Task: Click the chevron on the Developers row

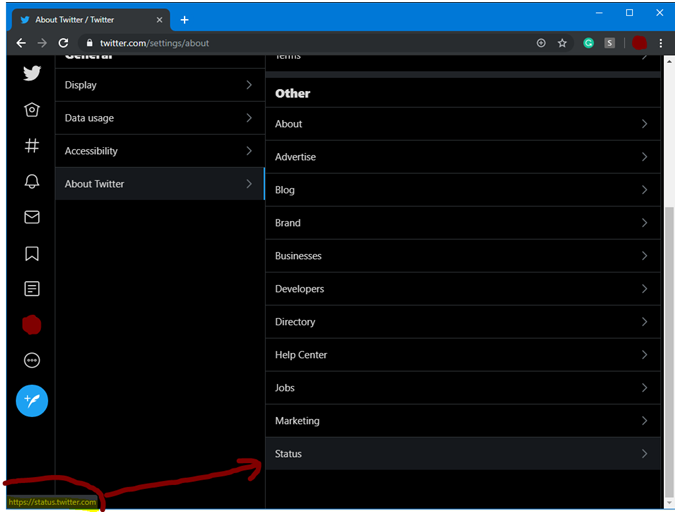Action: (x=644, y=289)
